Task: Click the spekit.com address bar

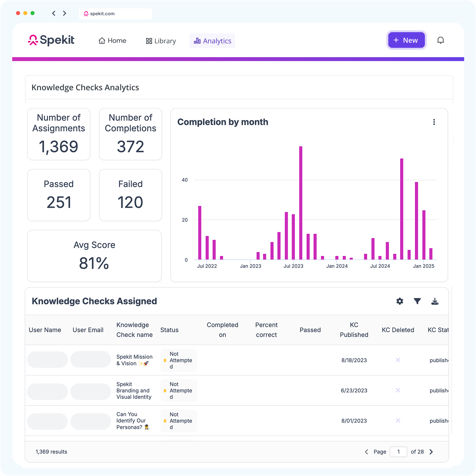Action: click(115, 14)
